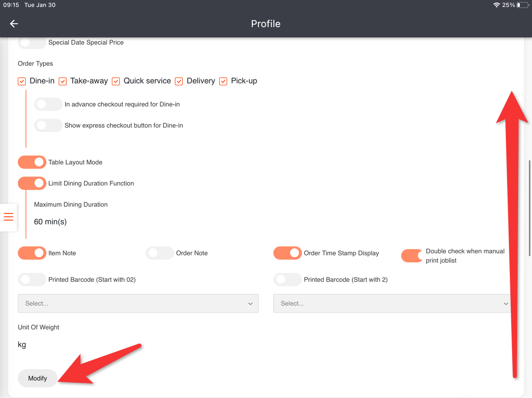Open the orange hamburger side menu

point(9,217)
